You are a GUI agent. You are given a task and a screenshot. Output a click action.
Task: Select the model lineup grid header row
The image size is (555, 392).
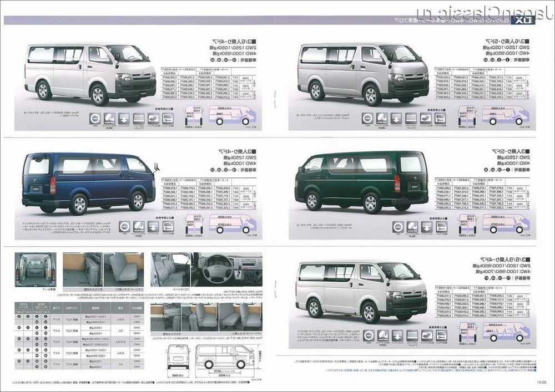[79, 308]
